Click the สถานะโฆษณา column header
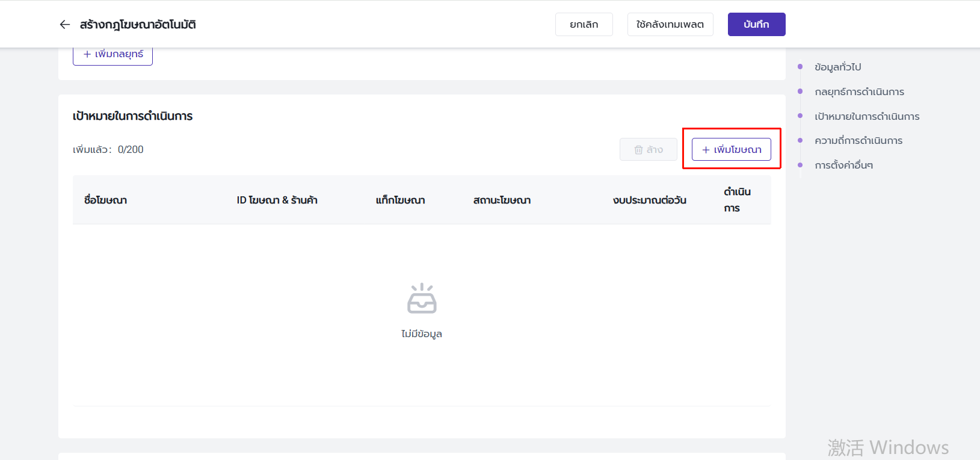 (502, 200)
